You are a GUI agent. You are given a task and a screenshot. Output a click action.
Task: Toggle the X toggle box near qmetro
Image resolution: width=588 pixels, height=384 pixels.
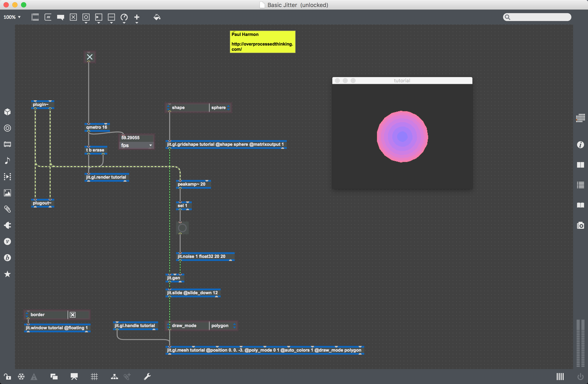[90, 56]
